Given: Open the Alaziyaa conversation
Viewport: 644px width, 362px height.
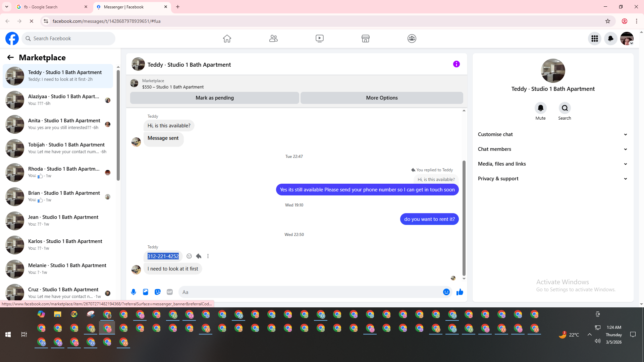Looking at the screenshot, I should (x=58, y=100).
